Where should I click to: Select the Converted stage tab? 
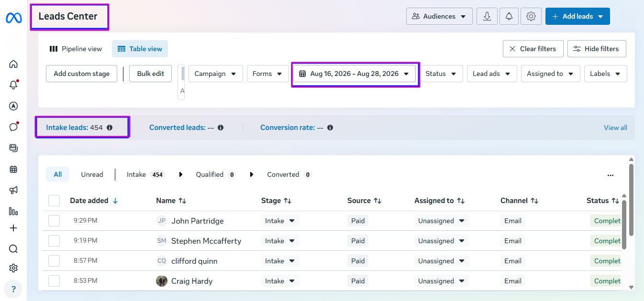coord(289,174)
